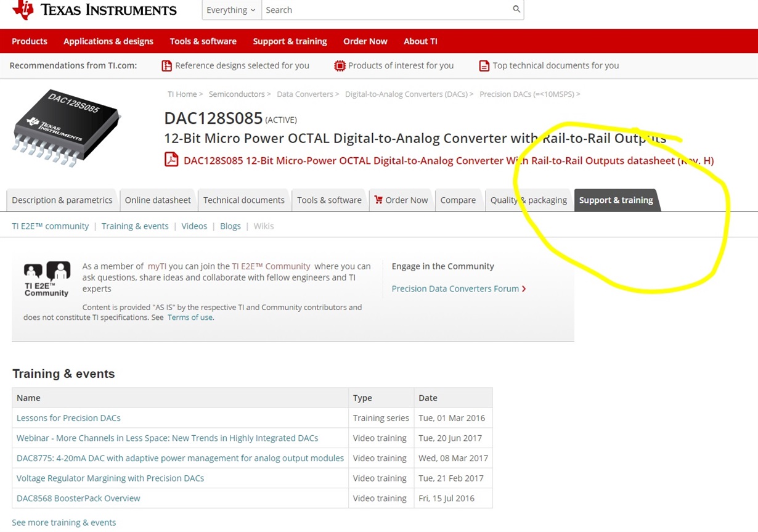
Task: Open DAC8568 BoosterPack Overview
Action: [x=78, y=498]
